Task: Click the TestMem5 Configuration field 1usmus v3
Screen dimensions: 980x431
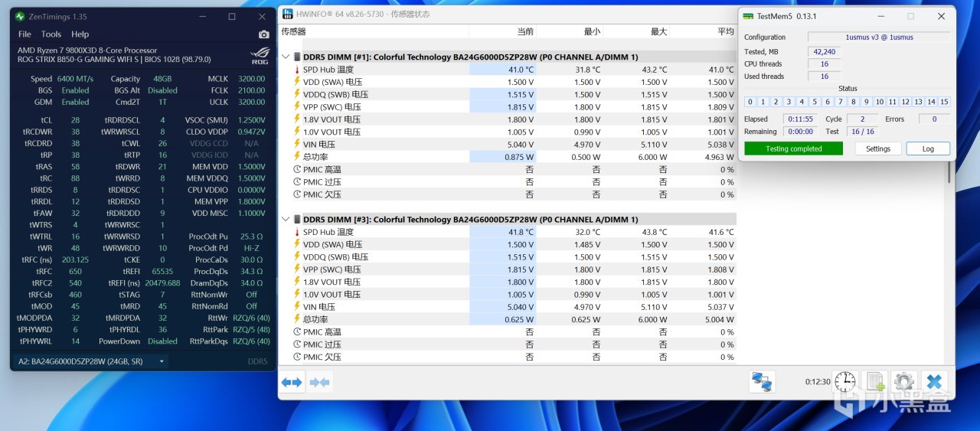Action: coord(879,37)
